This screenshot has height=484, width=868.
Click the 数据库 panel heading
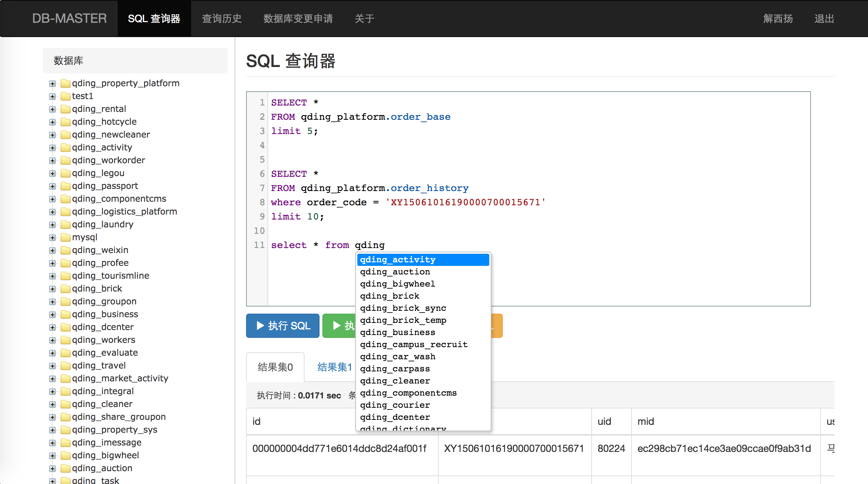[x=135, y=61]
